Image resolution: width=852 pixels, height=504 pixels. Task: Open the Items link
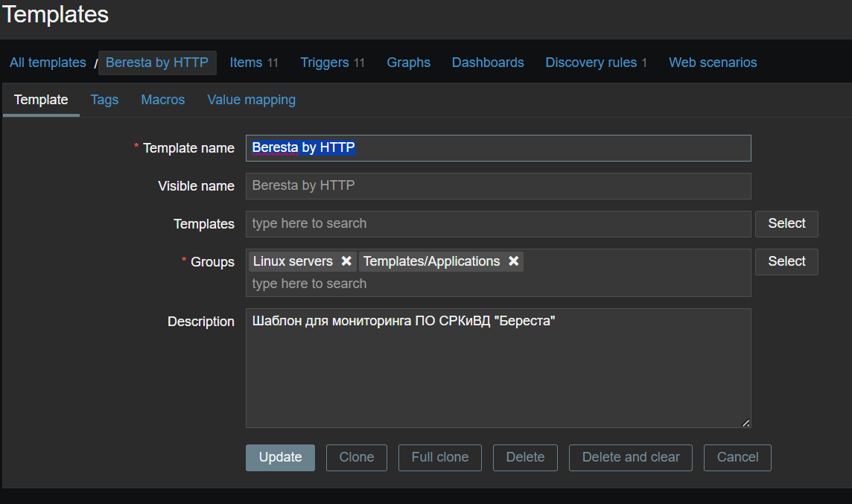click(246, 63)
